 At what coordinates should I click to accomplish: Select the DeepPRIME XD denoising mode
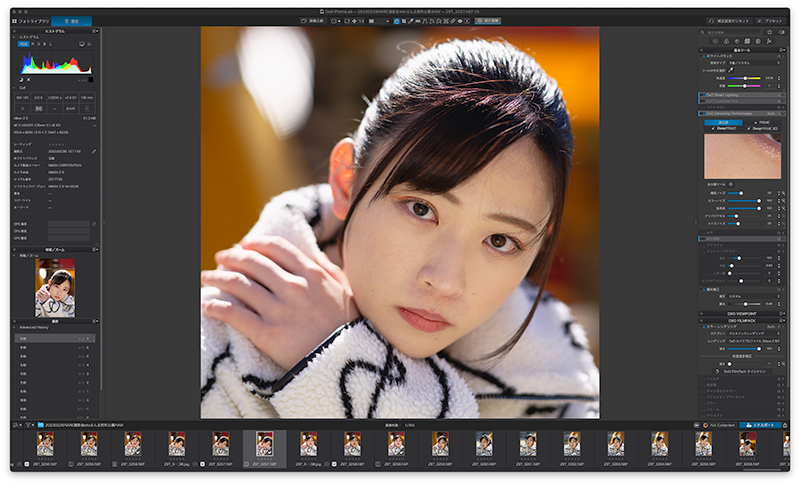tap(763, 129)
